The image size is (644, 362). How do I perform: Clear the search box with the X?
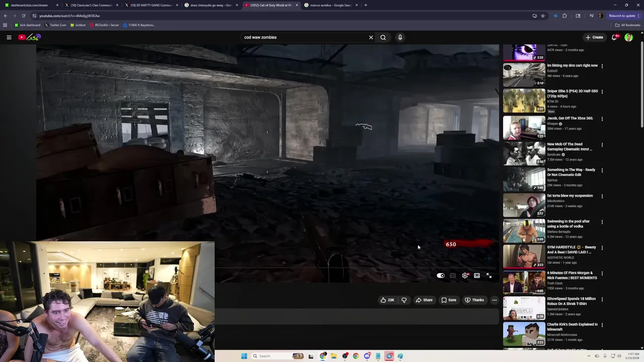371,37
